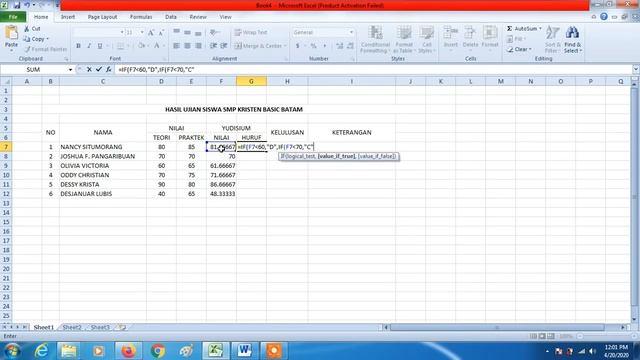Click the Accounting dollar format icon
Screen dimensions: 640x360
tap(298, 46)
